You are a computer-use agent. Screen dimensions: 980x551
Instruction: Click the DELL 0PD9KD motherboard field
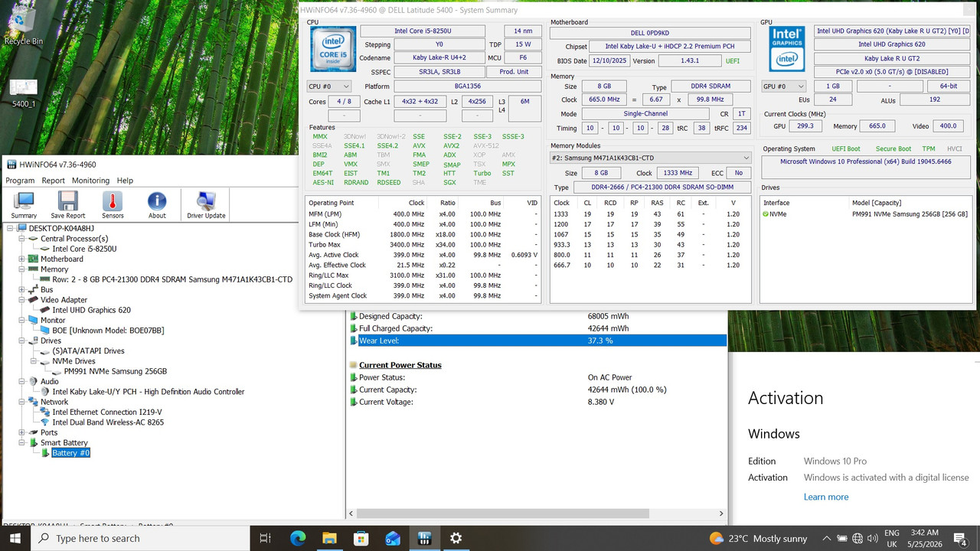(651, 33)
